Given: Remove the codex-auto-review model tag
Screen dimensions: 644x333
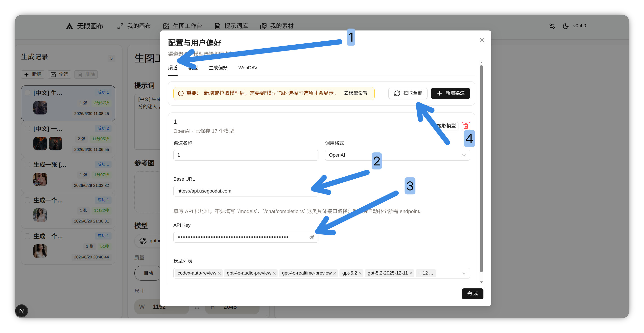Looking at the screenshot, I should (x=219, y=273).
